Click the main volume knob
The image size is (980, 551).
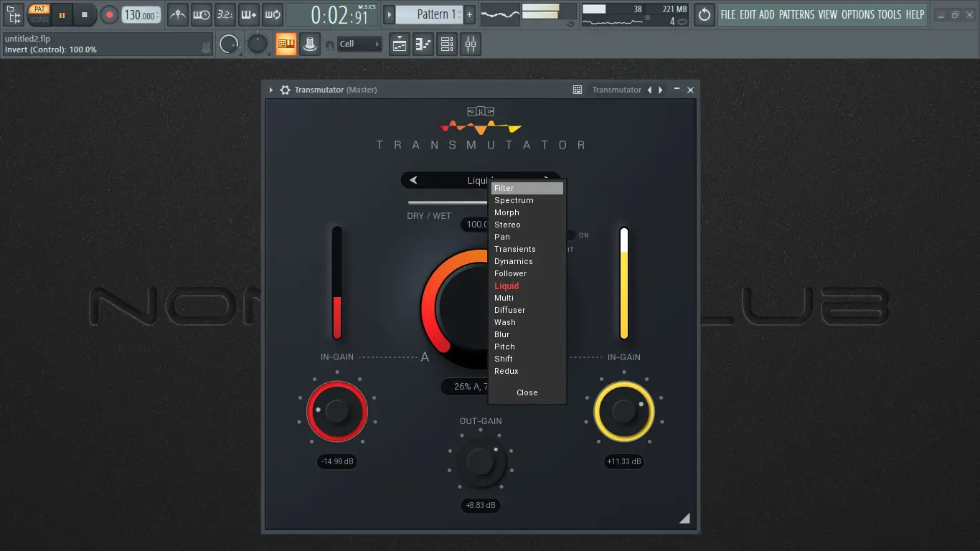(x=229, y=44)
